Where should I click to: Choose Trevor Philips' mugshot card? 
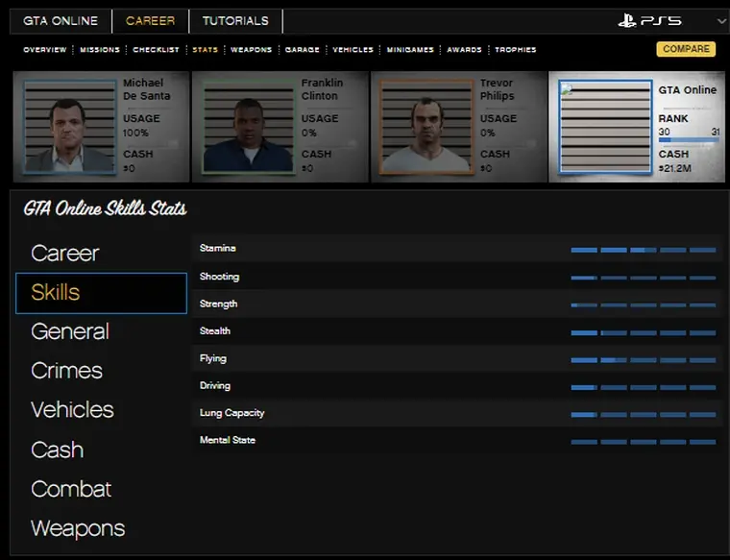coord(425,126)
